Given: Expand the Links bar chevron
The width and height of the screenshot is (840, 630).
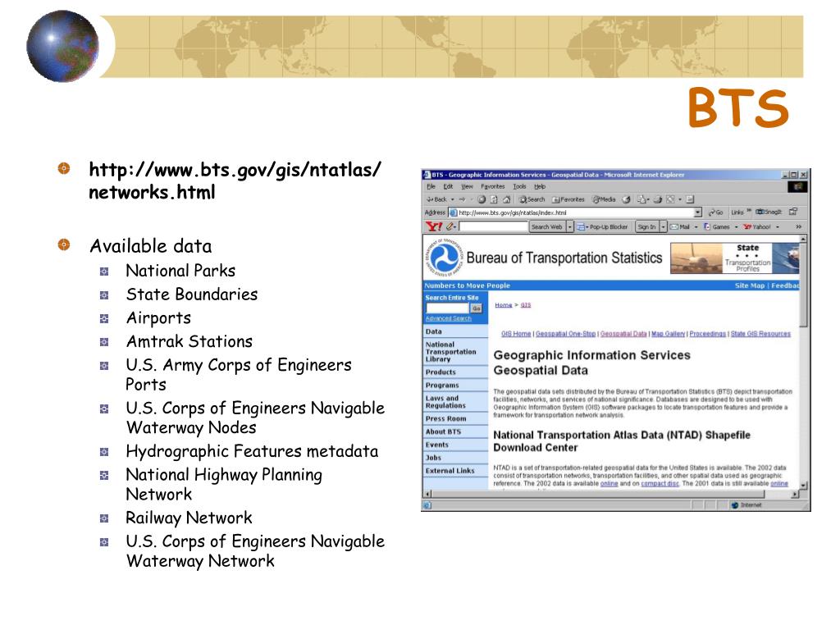Looking at the screenshot, I should (750, 210).
